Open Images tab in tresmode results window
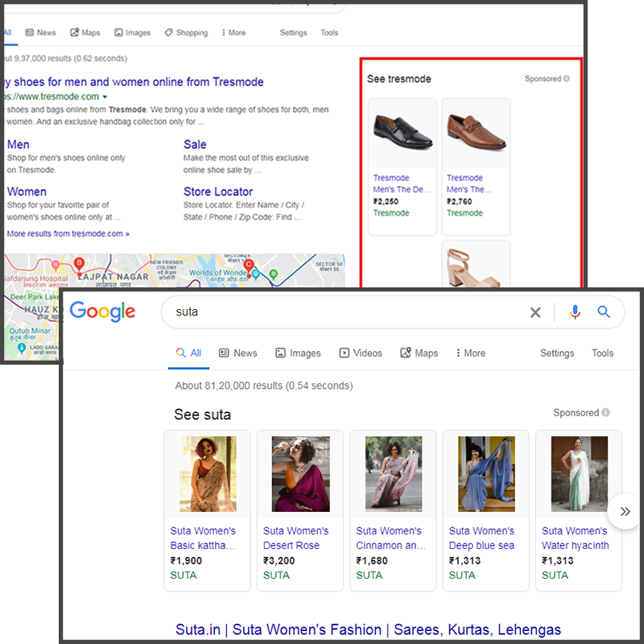 tap(132, 32)
